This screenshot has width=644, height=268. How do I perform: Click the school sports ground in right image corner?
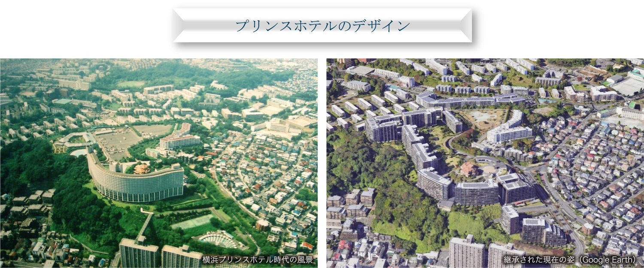[628, 86]
